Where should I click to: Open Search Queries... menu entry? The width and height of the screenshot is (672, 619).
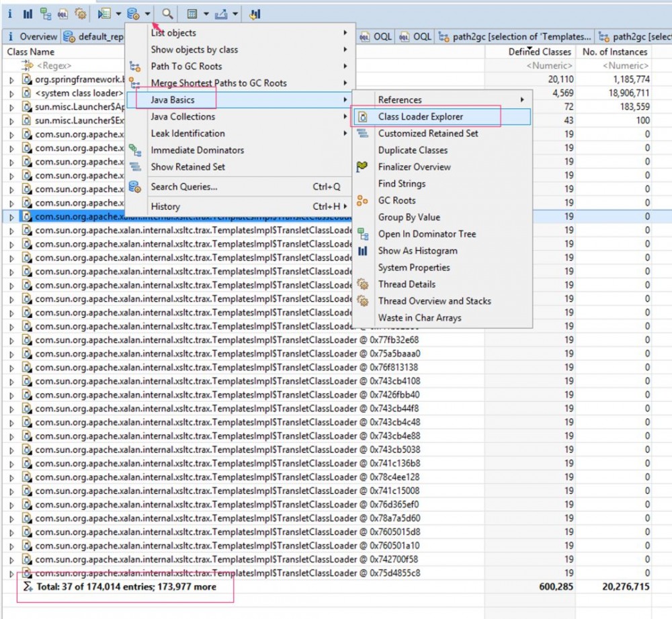(x=239, y=186)
